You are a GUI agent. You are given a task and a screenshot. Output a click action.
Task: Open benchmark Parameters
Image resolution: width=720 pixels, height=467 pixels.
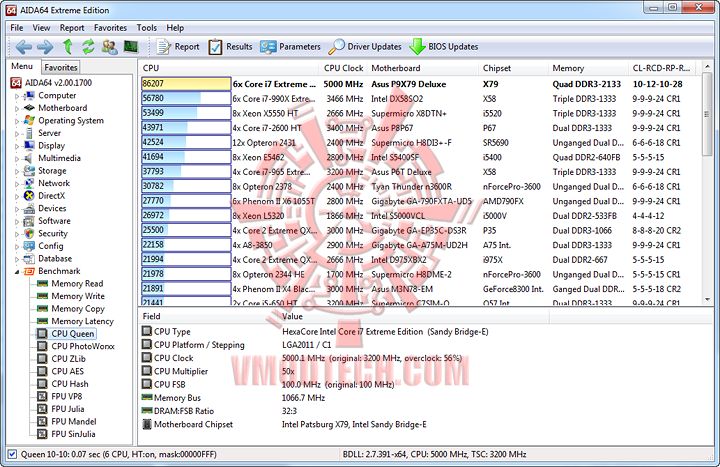290,47
